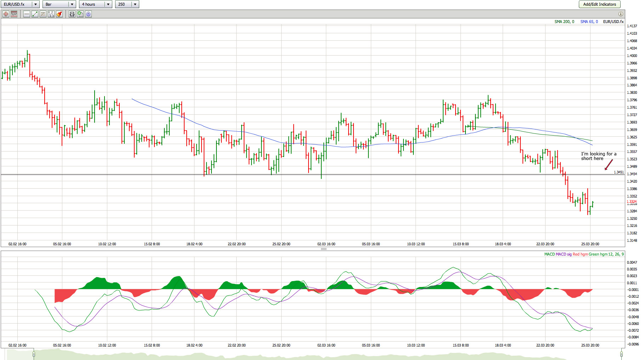The width and height of the screenshot is (644, 360).
Task: Click the add chart template icon
Action: 80,14
